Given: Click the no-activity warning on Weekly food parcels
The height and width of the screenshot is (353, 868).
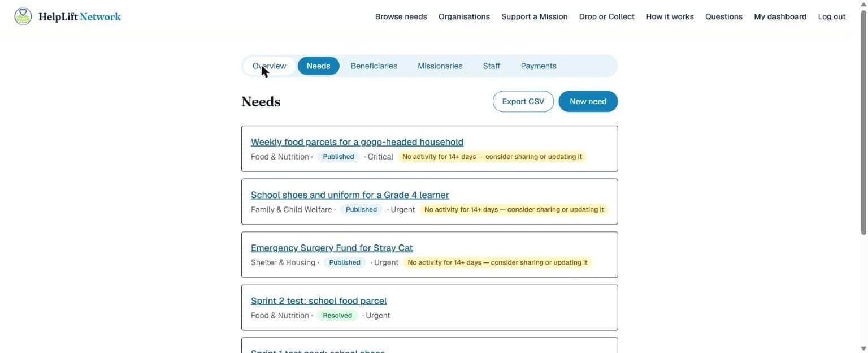Looking at the screenshot, I should pyautogui.click(x=492, y=157).
